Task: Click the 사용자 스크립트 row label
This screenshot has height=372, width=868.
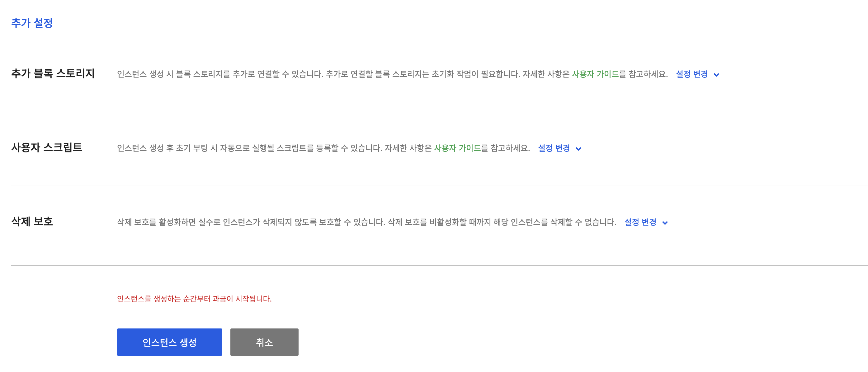Action: (x=47, y=147)
